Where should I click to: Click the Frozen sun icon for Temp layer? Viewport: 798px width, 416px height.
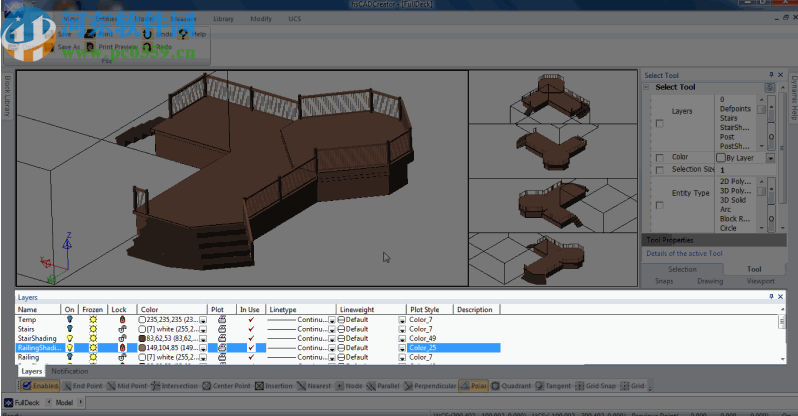94,319
